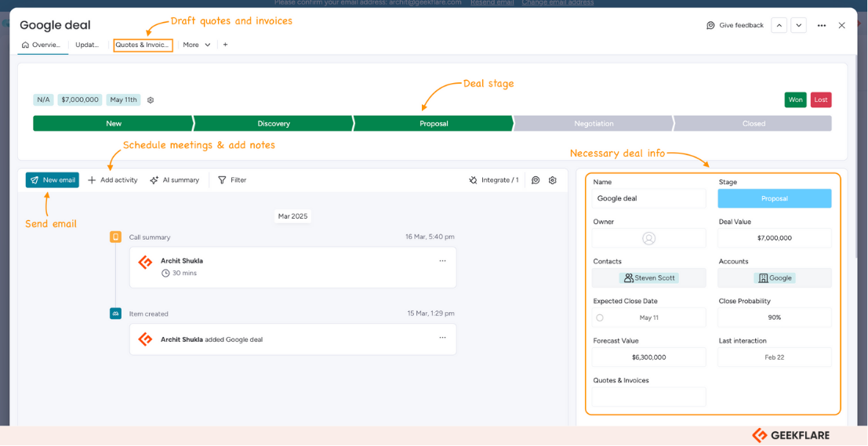868x446 pixels.
Task: Open the three-dots menu in top bar
Action: click(x=821, y=26)
